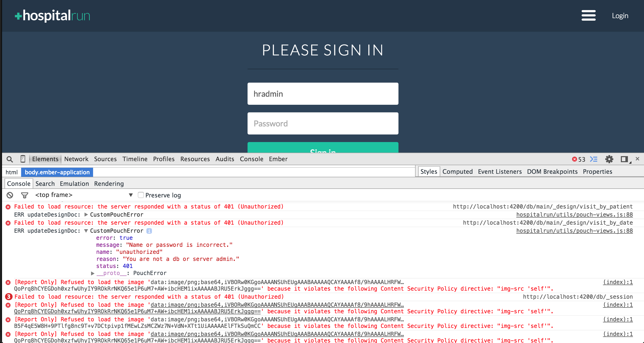Screen dimensions: 644x343
Task: Open the console filter funnel
Action: point(24,195)
